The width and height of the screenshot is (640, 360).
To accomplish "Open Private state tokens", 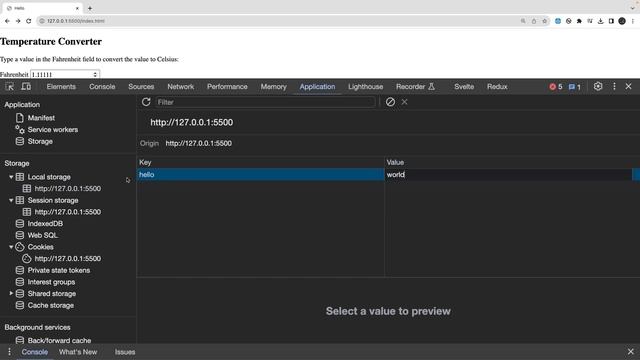I will tap(59, 270).
